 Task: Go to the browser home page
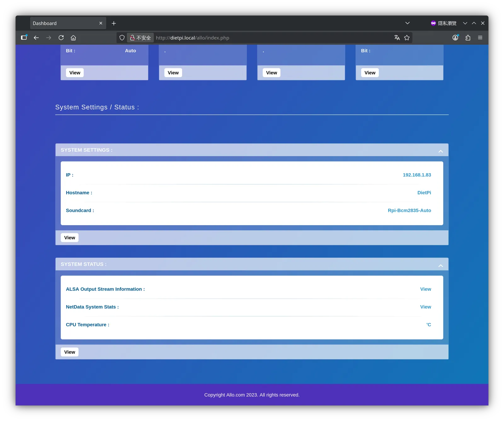(x=73, y=38)
